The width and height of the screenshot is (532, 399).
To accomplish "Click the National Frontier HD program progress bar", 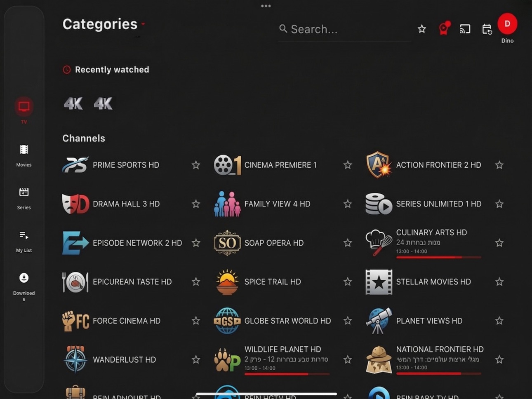I will (x=438, y=373).
